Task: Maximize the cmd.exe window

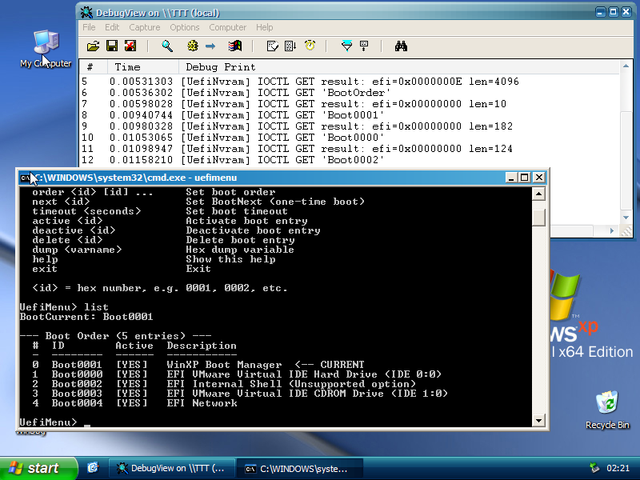Action: pyautogui.click(x=525, y=177)
